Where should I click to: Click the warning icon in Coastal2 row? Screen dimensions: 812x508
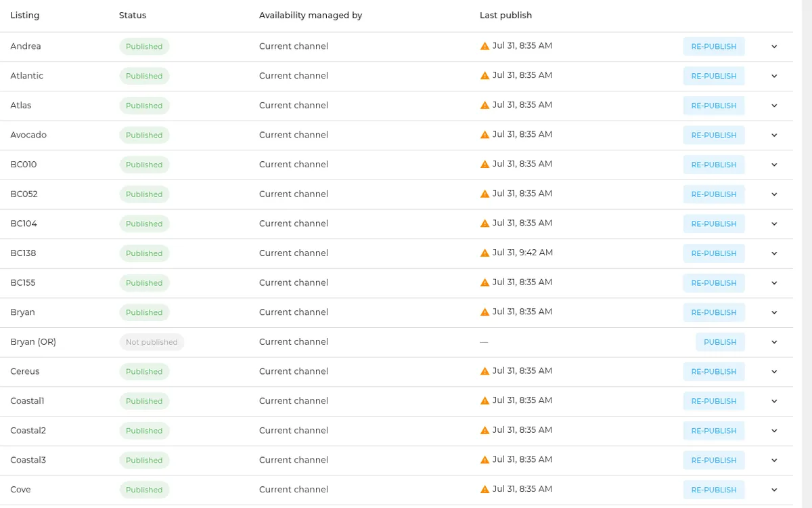click(x=484, y=430)
